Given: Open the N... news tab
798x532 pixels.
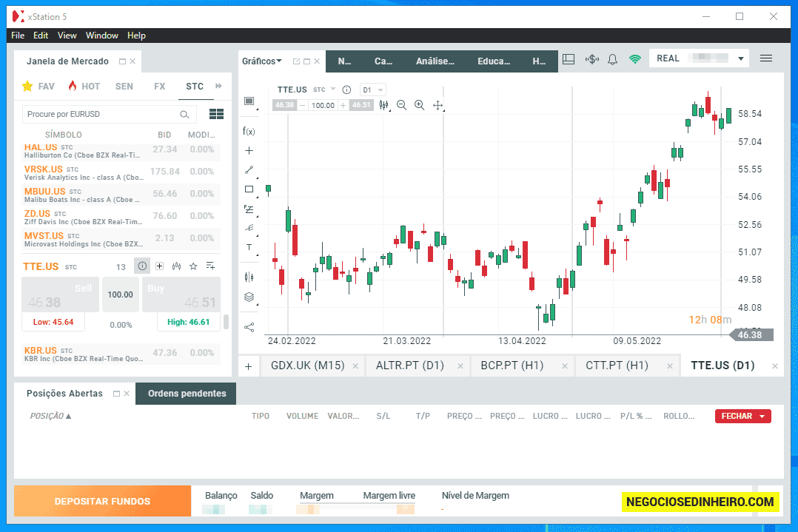Looking at the screenshot, I should [344, 61].
